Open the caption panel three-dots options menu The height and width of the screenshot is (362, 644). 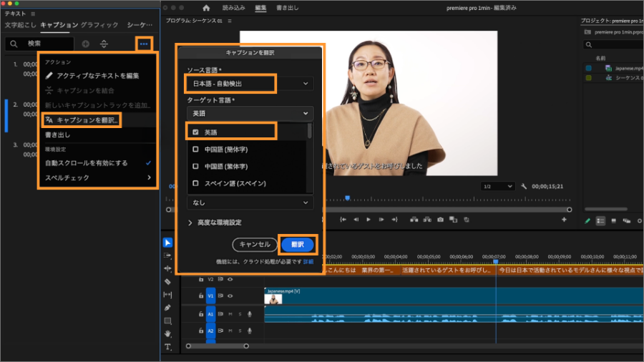click(x=144, y=44)
